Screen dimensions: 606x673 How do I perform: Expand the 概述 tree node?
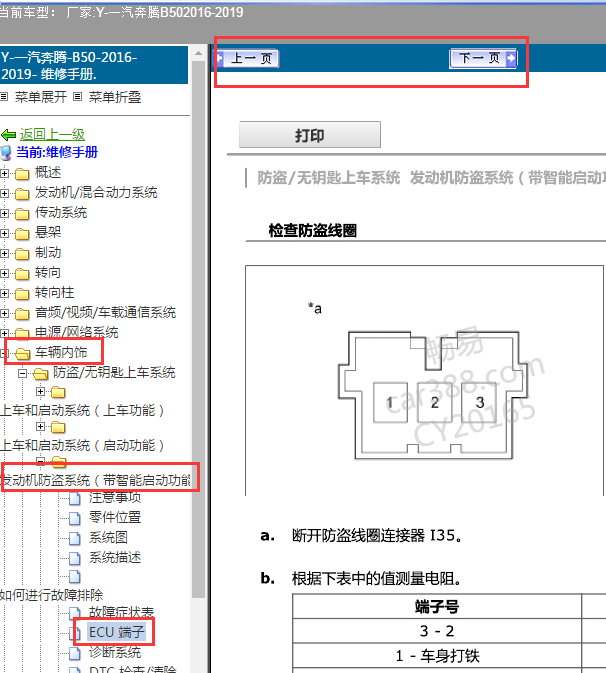coord(4,173)
